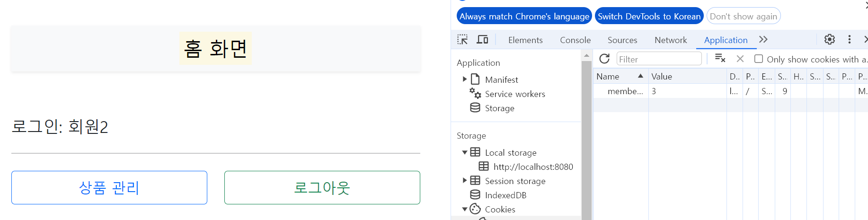868x220 pixels.
Task: Click the inspect element picker icon
Action: click(462, 40)
